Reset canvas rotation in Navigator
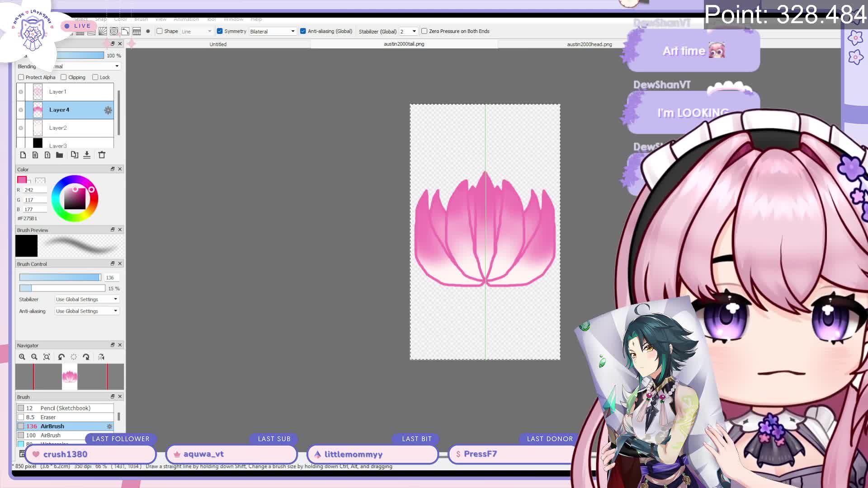Screen dimensions: 868x488 click(74, 357)
